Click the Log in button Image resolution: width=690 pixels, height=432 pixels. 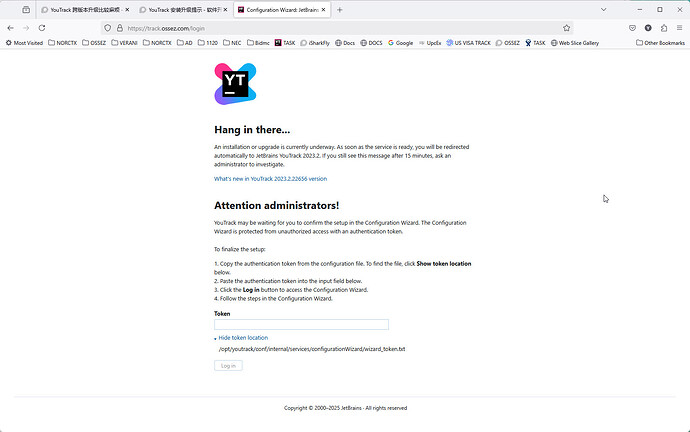pyautogui.click(x=228, y=366)
